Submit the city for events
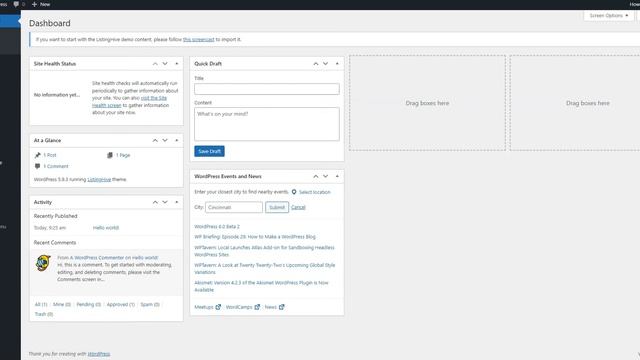This screenshot has height=360, width=640. click(x=277, y=207)
